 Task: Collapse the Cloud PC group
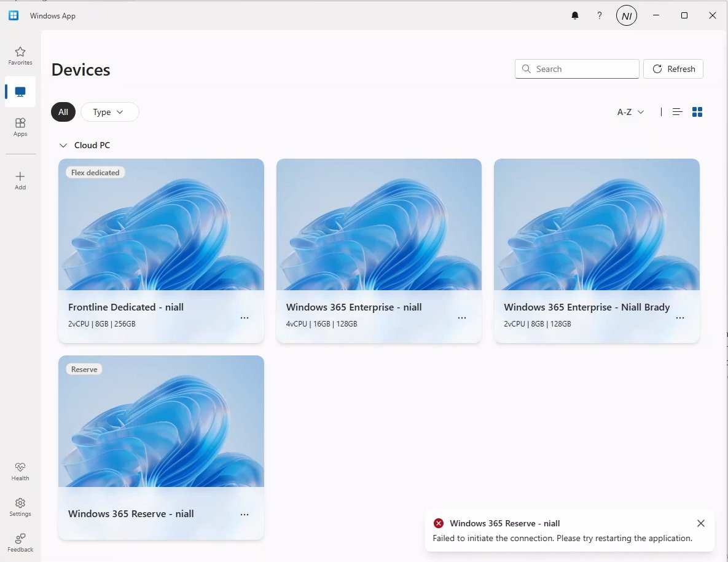tap(63, 146)
